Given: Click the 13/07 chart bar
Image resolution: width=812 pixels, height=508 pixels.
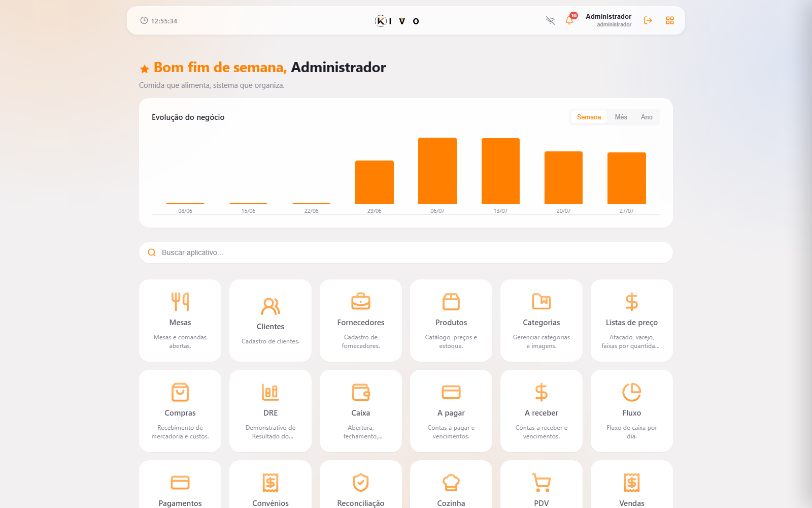Looking at the screenshot, I should [500, 171].
